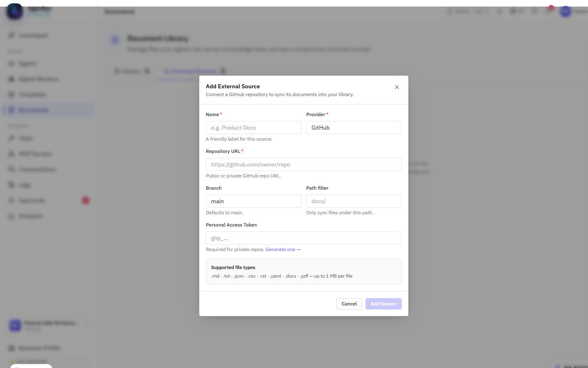Open the Provider field showing GitHub

click(x=354, y=128)
